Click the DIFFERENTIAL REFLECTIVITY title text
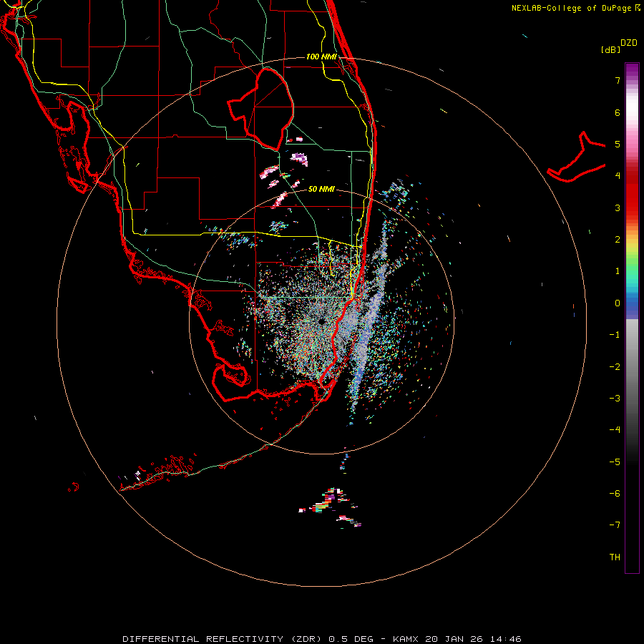Image resolution: width=644 pixels, height=644 pixels. click(203, 639)
